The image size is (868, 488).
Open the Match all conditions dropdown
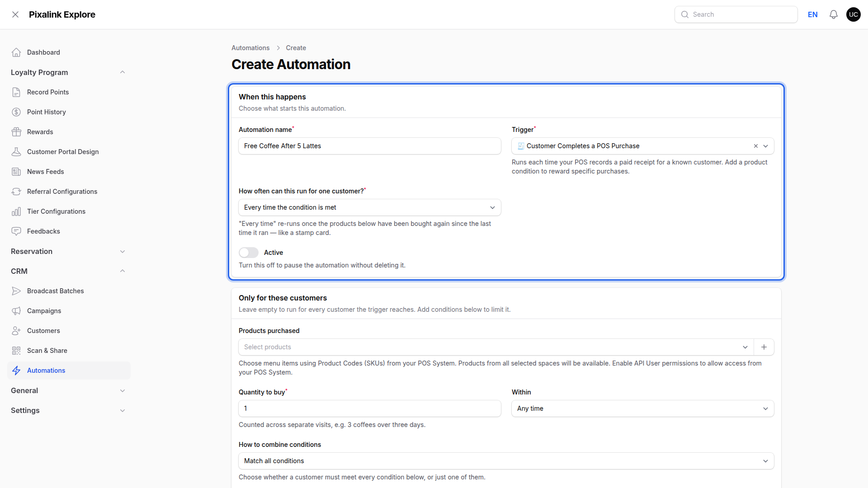point(506,461)
